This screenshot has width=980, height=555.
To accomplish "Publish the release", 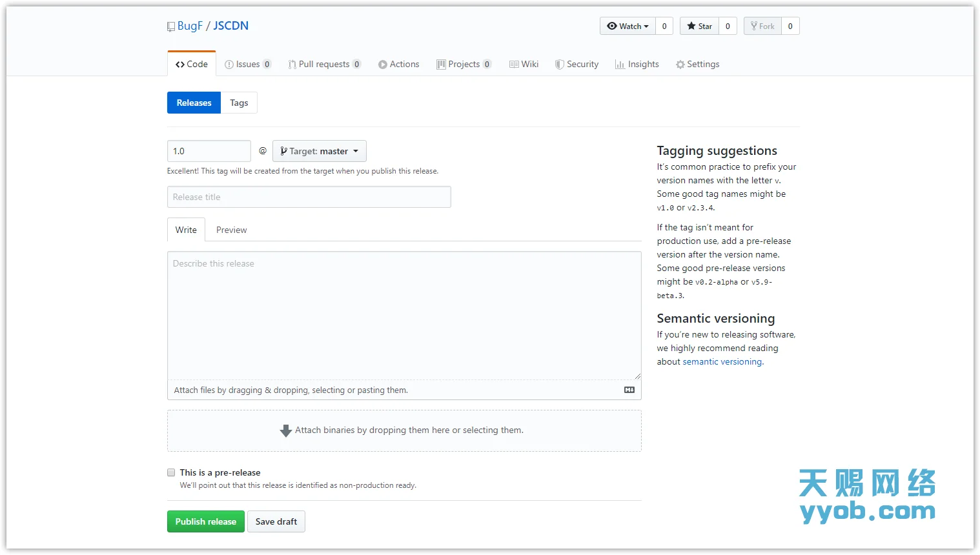I will tap(205, 521).
